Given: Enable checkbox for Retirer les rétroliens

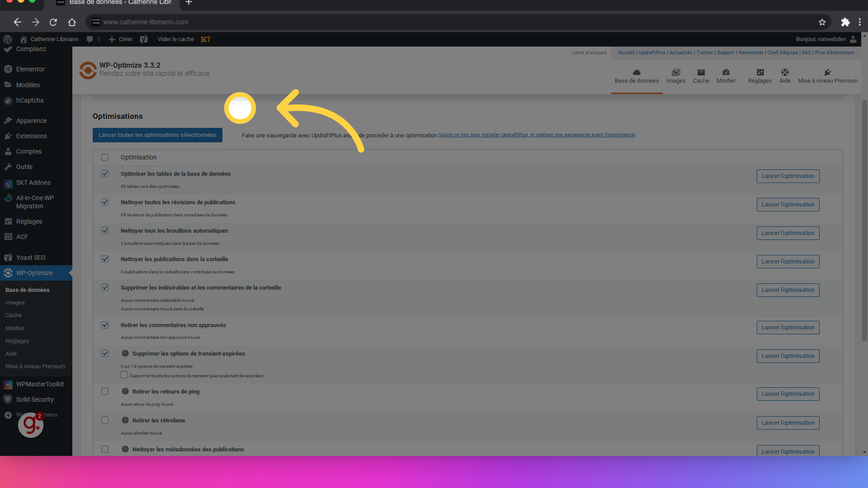Looking at the screenshot, I should click(x=104, y=420).
